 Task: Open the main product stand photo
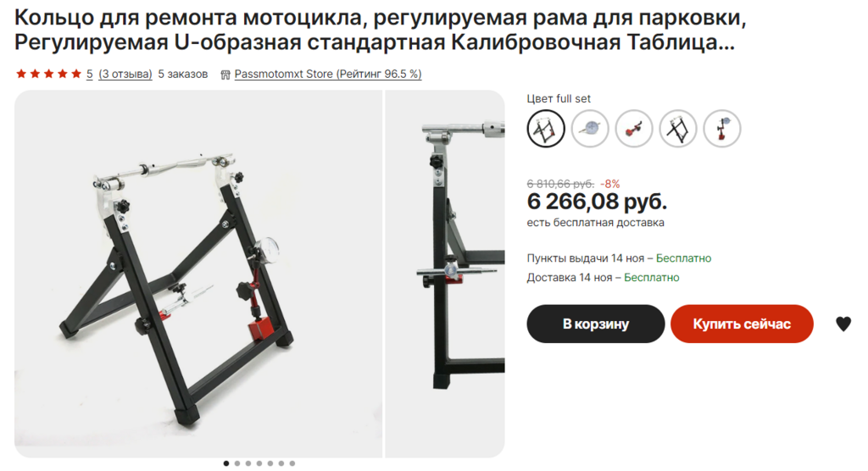(x=198, y=274)
